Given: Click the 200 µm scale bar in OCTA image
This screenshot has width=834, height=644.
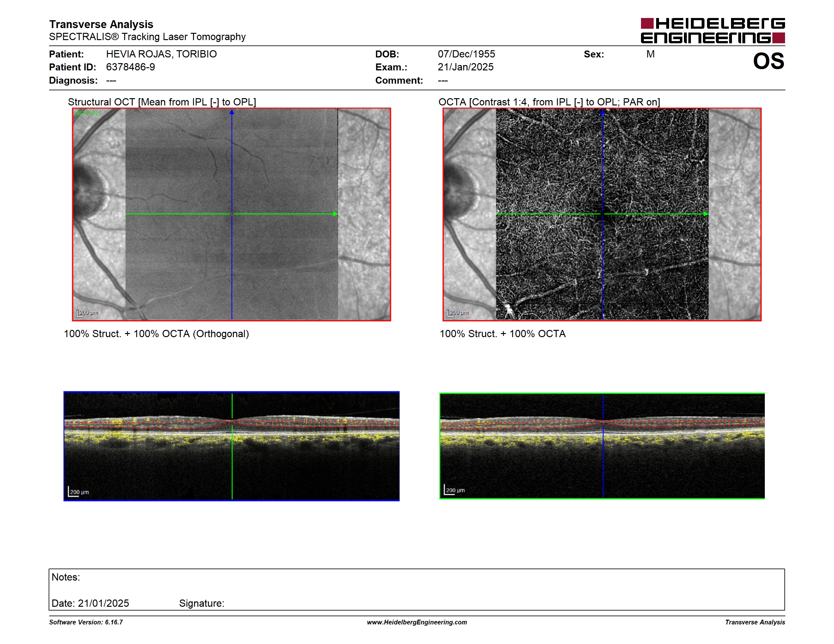Looking at the screenshot, I should pos(458,313).
